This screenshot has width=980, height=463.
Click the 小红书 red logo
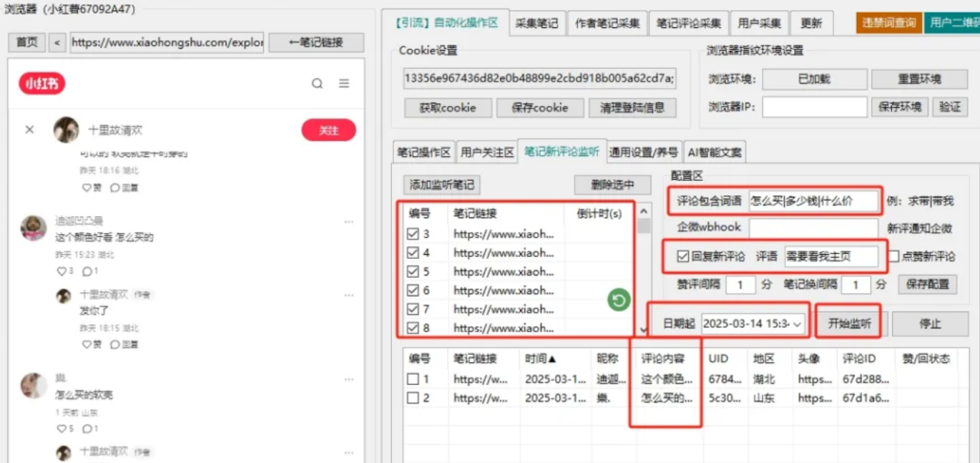(42, 84)
